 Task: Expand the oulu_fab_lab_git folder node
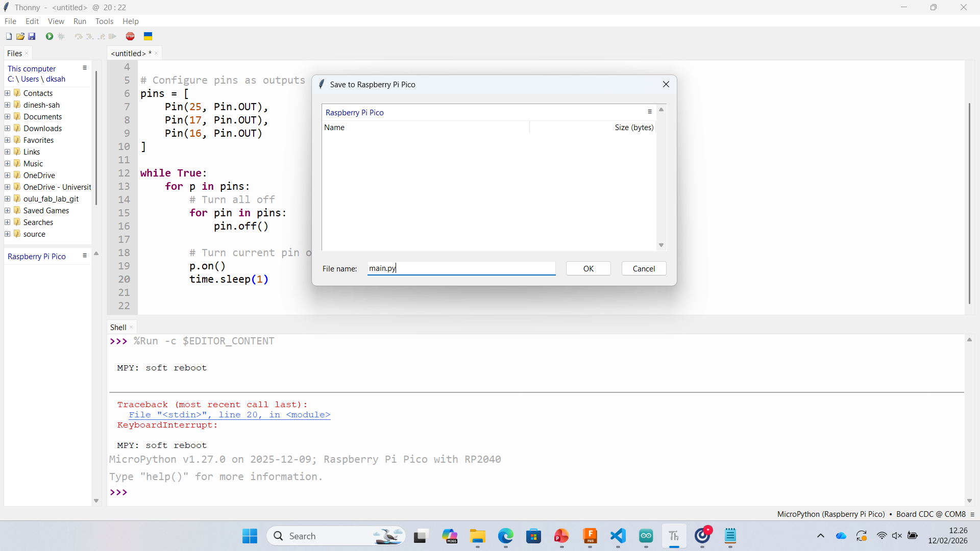(8, 199)
